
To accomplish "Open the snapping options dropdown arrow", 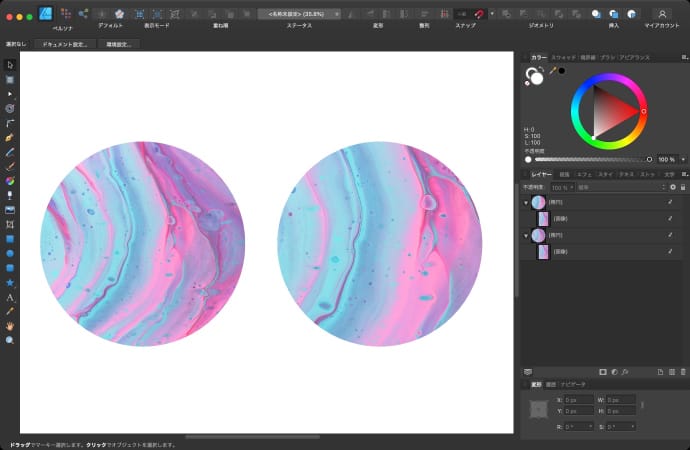I will tap(491, 14).
